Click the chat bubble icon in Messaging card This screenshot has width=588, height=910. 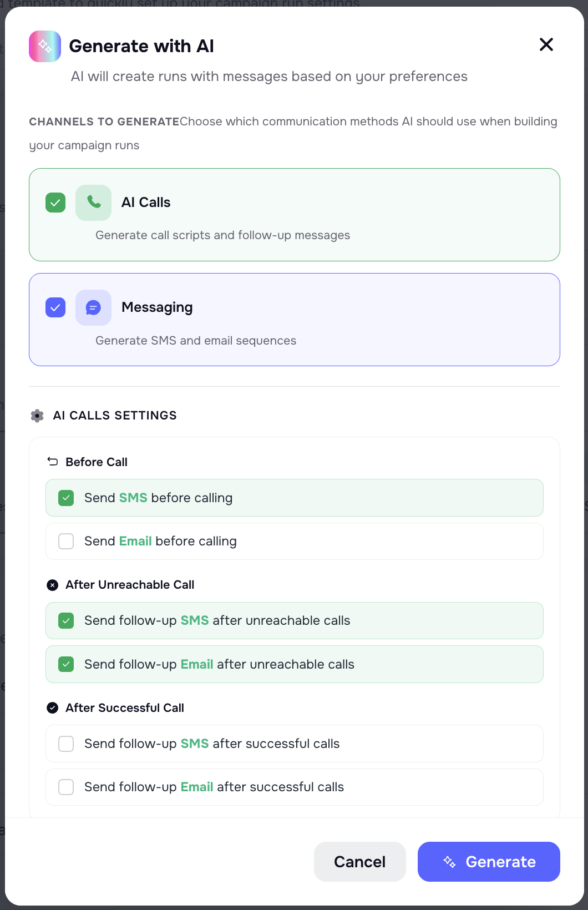(x=93, y=307)
